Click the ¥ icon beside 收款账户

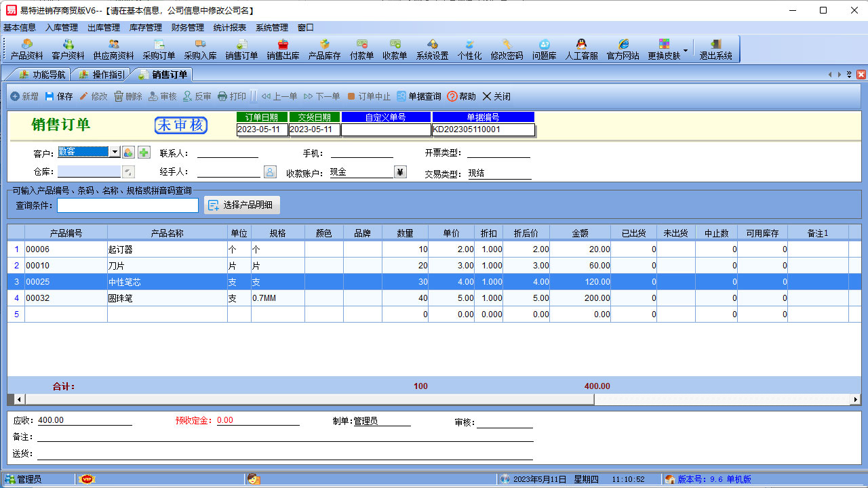(x=399, y=172)
